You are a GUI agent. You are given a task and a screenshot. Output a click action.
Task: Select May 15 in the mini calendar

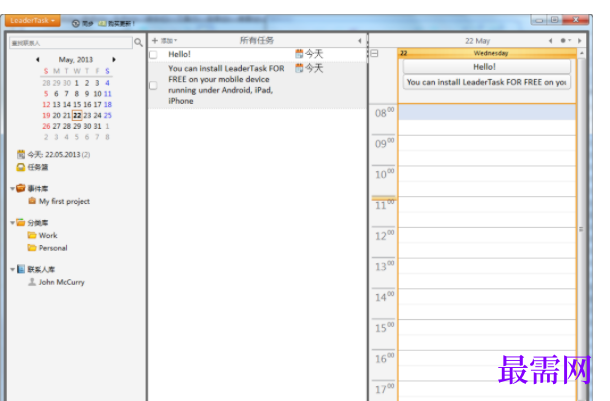click(x=77, y=105)
